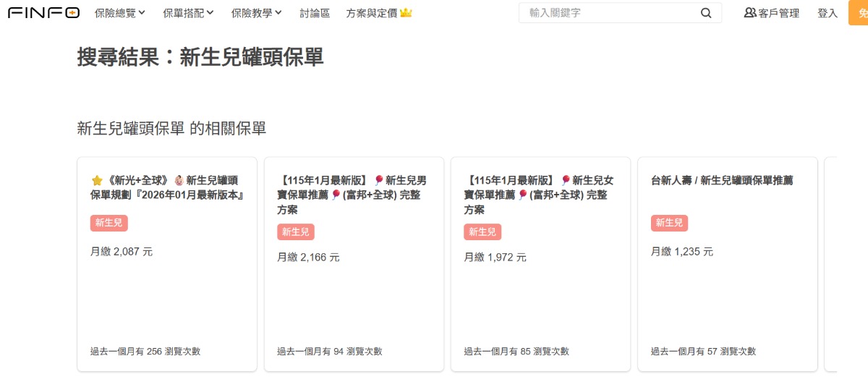
Task: Focus the 輸入關鍵字 search field
Action: coord(611,13)
